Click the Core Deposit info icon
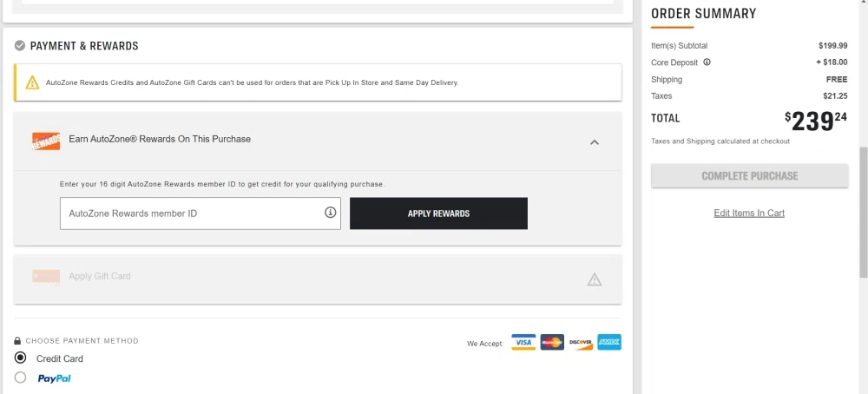 point(707,62)
